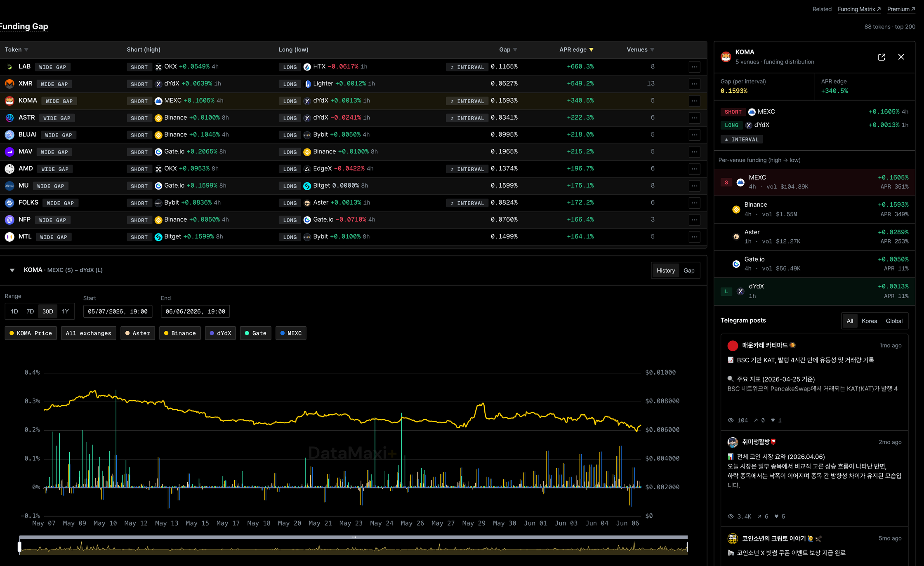Select the 7D range option
Image resolution: width=924 pixels, height=566 pixels.
[30, 311]
